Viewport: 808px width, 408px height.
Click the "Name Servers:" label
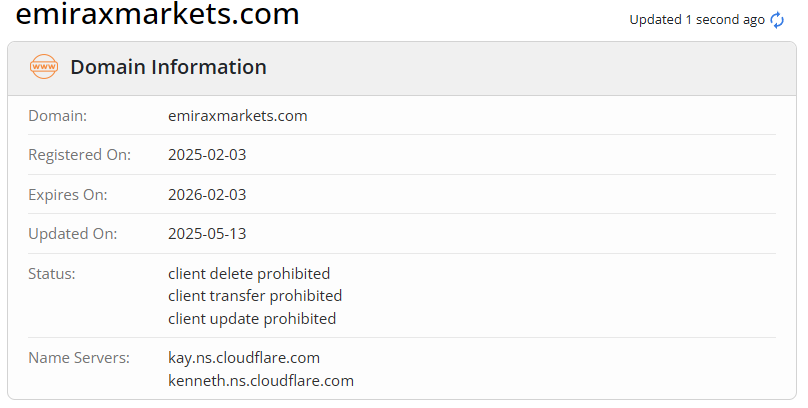click(x=79, y=358)
